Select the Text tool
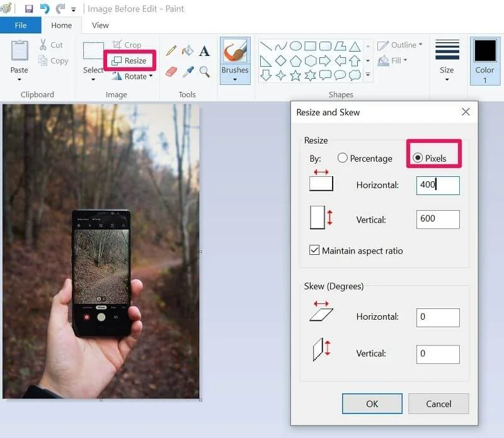 (x=204, y=51)
